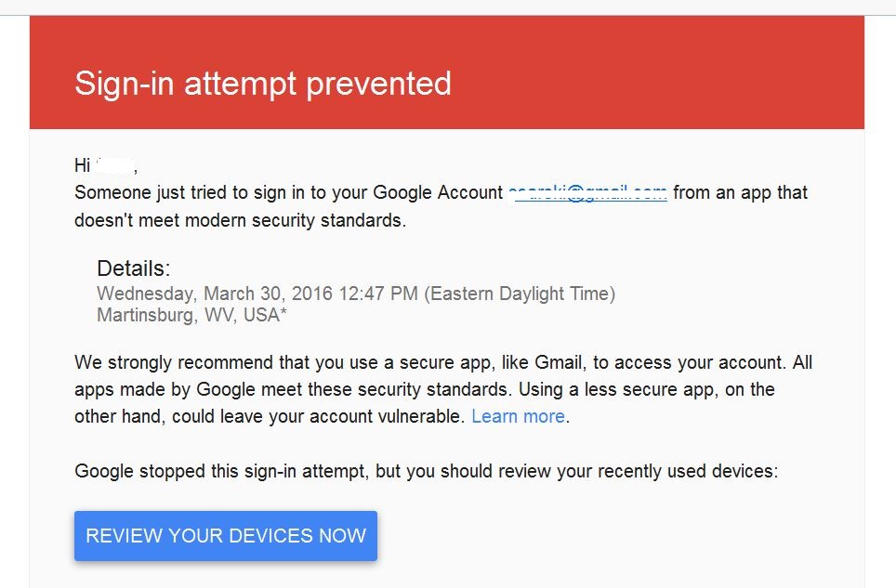896x588 pixels.
Task: Click "Google stopped this sign-in attempt" sentence
Action: pyautogui.click(x=222, y=472)
